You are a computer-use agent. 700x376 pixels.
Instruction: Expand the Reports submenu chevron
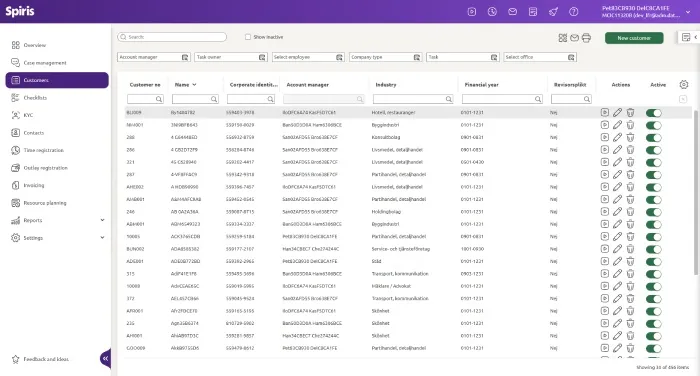[x=102, y=220]
